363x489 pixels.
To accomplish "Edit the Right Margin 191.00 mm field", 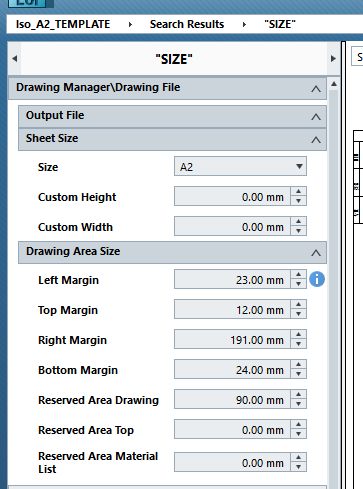I will (232, 339).
